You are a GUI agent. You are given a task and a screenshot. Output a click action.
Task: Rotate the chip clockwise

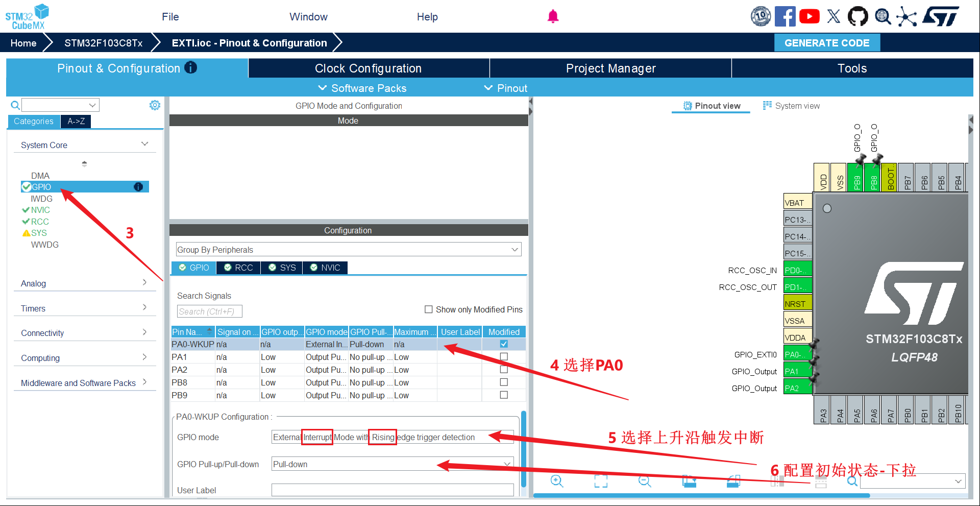click(689, 481)
